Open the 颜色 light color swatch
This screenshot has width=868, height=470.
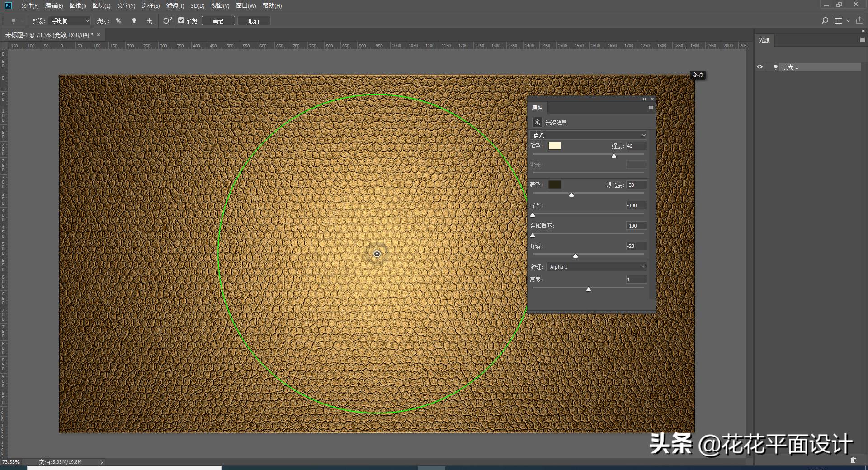[555, 146]
